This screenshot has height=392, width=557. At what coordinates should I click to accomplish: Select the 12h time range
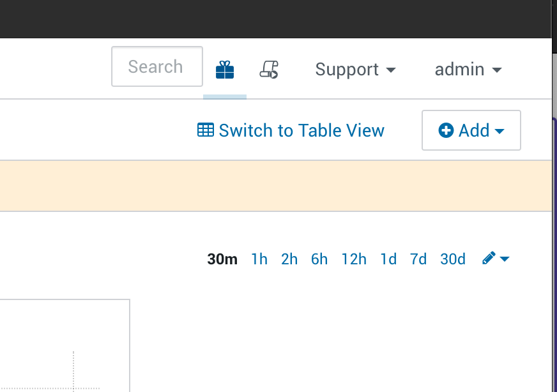pyautogui.click(x=354, y=259)
